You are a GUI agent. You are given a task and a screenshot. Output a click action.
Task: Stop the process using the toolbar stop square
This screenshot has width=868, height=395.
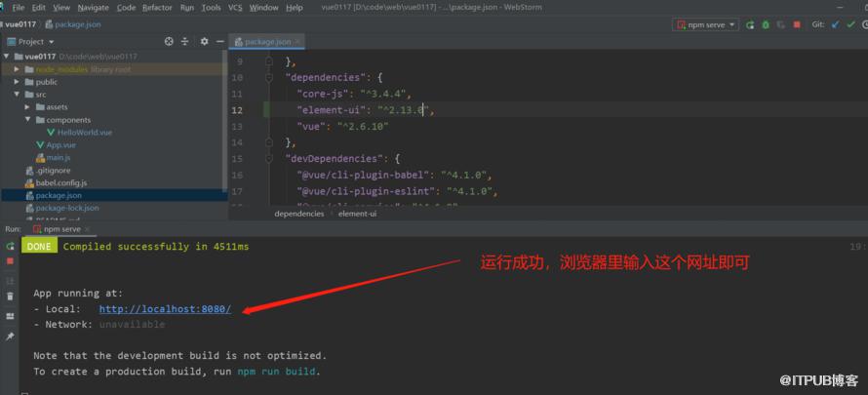tap(797, 25)
